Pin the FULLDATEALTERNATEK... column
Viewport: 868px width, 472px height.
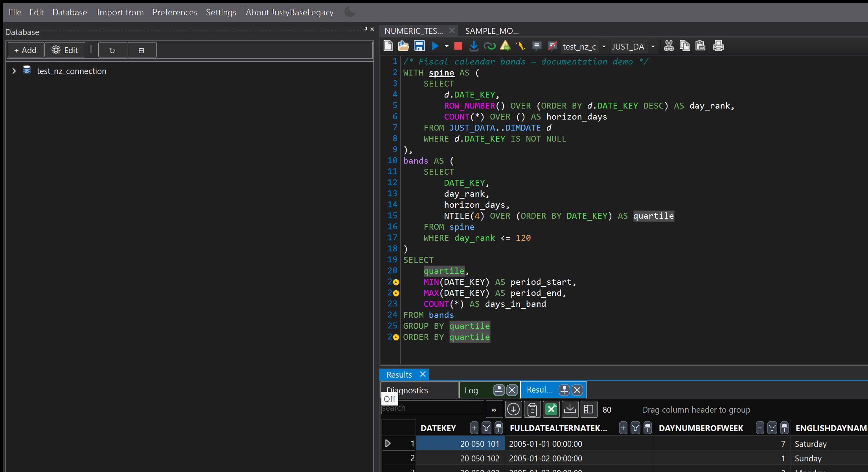647,428
